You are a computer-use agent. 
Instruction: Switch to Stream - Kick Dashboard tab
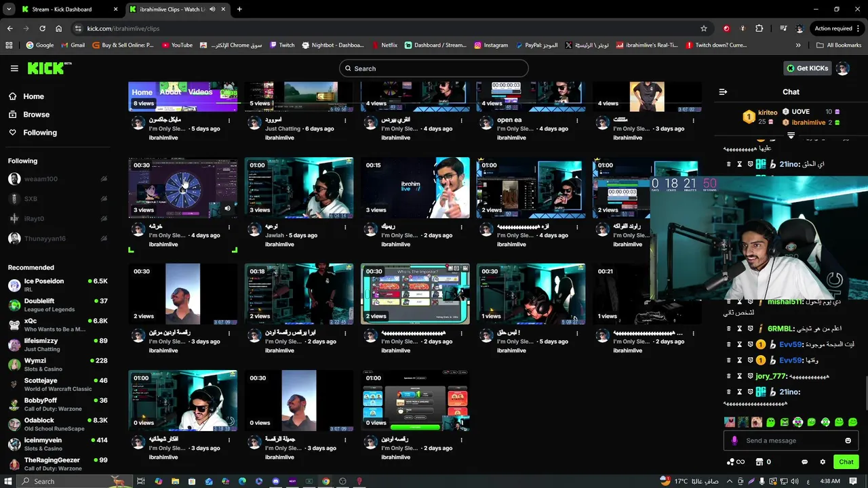[68, 9]
